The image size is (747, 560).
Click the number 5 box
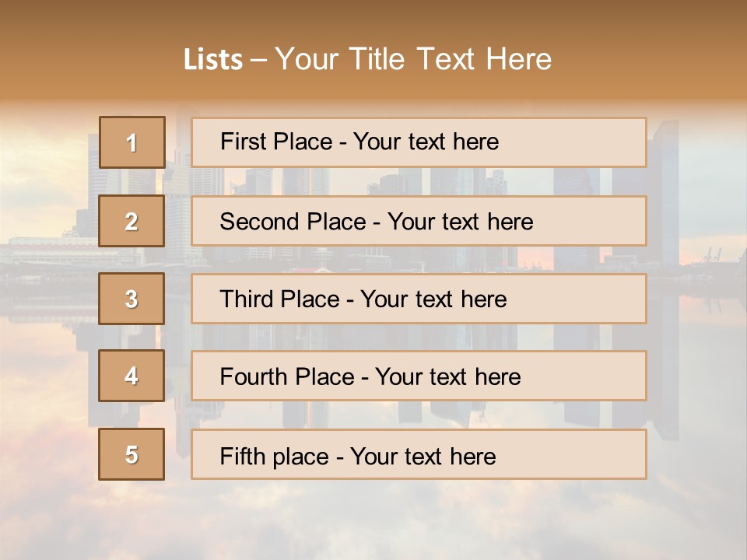[x=132, y=454]
